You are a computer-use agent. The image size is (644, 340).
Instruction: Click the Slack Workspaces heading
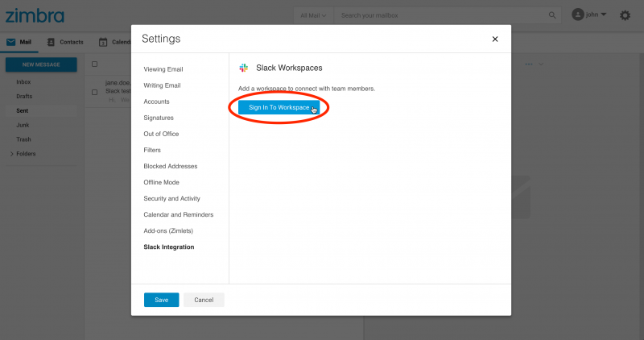click(x=289, y=68)
